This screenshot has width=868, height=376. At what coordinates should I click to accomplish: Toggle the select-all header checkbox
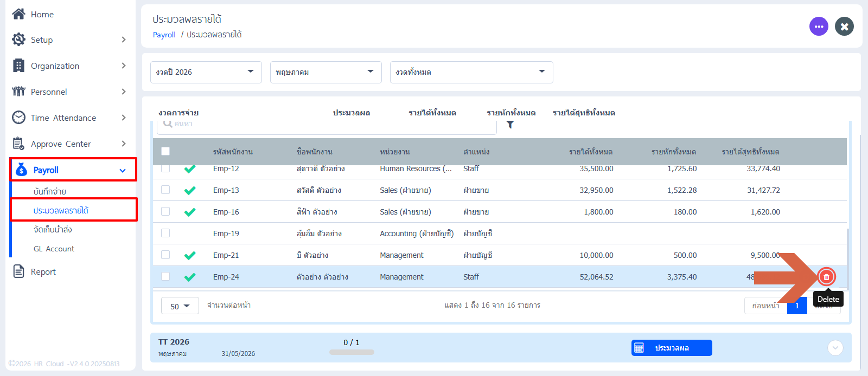coord(165,151)
